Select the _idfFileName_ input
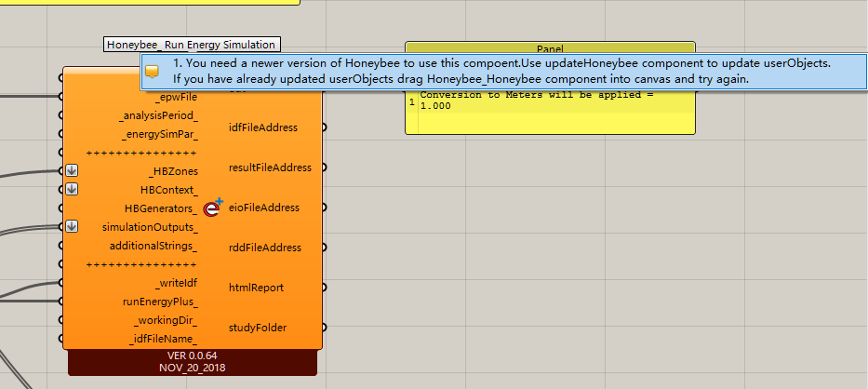The height and width of the screenshot is (389, 868). click(164, 339)
